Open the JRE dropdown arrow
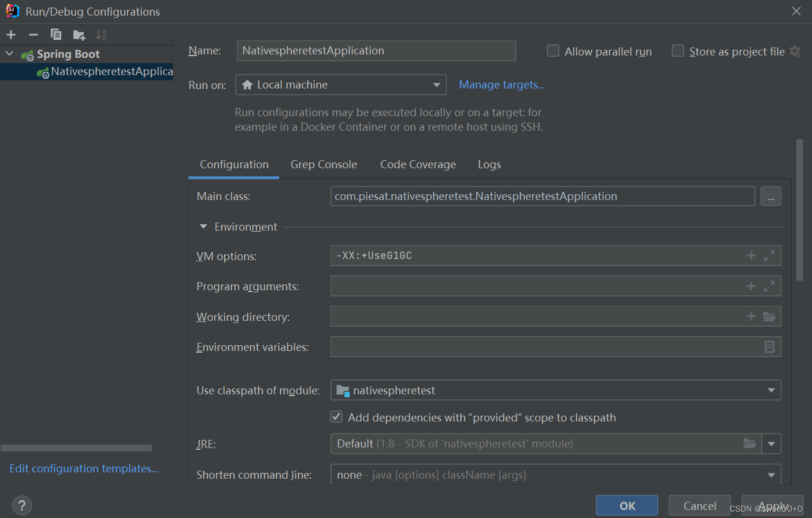 [772, 444]
